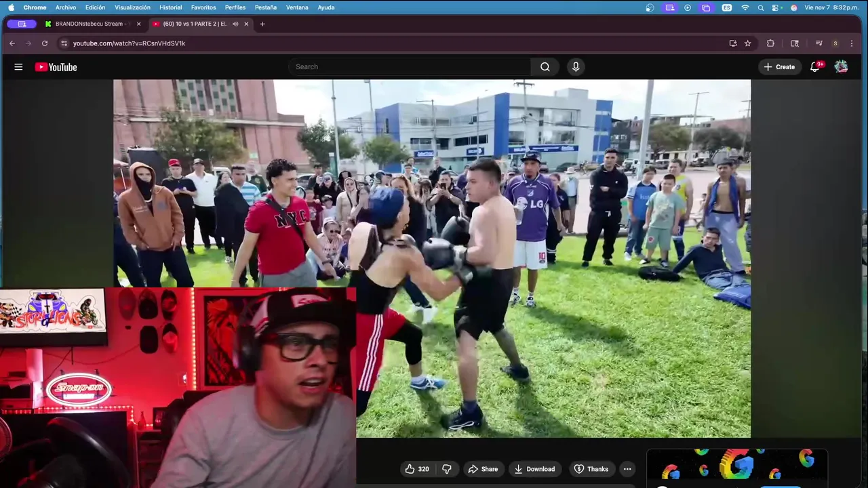Open the Historial menu

pyautogui.click(x=170, y=7)
